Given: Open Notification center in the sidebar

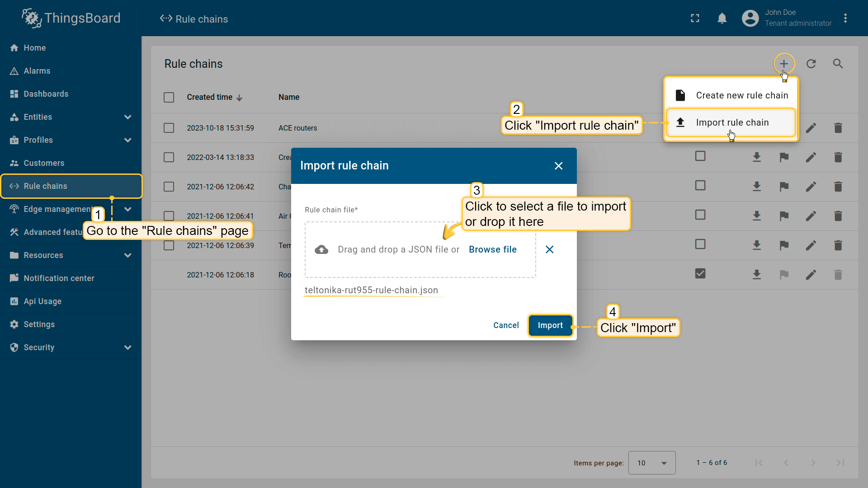Looking at the screenshot, I should pos(59,278).
